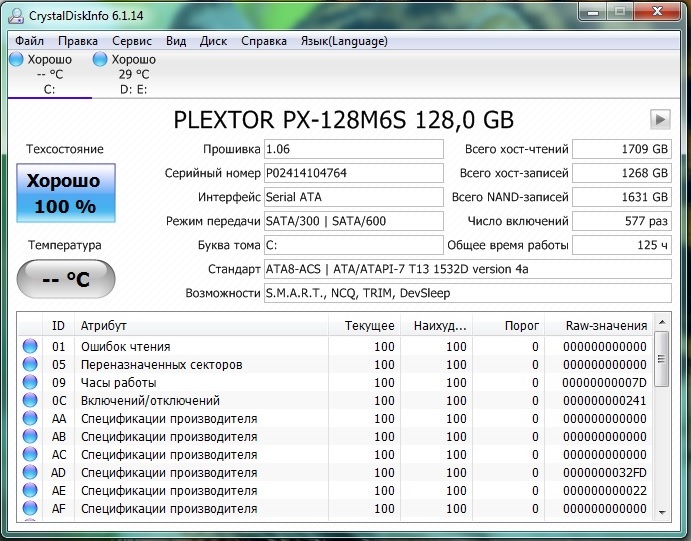Viewport: 691px width, 541px height.
Task: Click the total working time value 125 ч
Action: pyautogui.click(x=622, y=245)
